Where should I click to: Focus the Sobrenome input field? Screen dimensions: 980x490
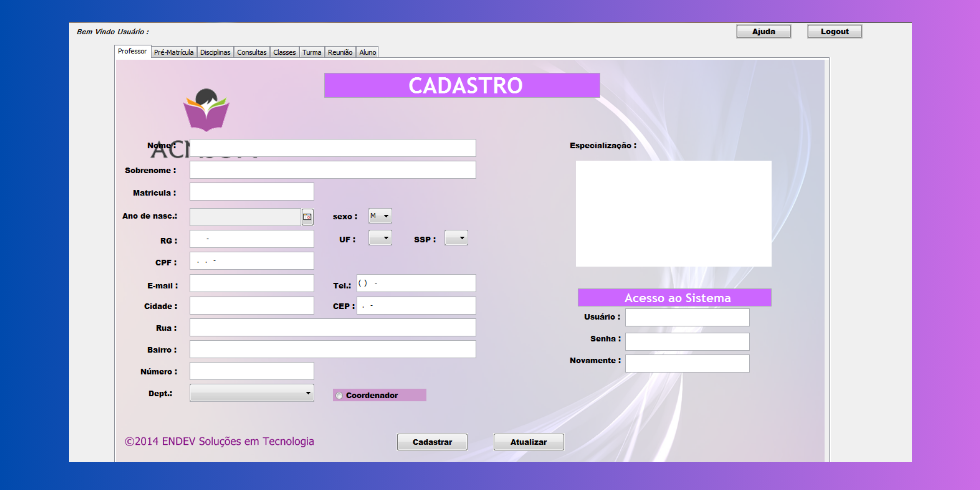(x=333, y=170)
